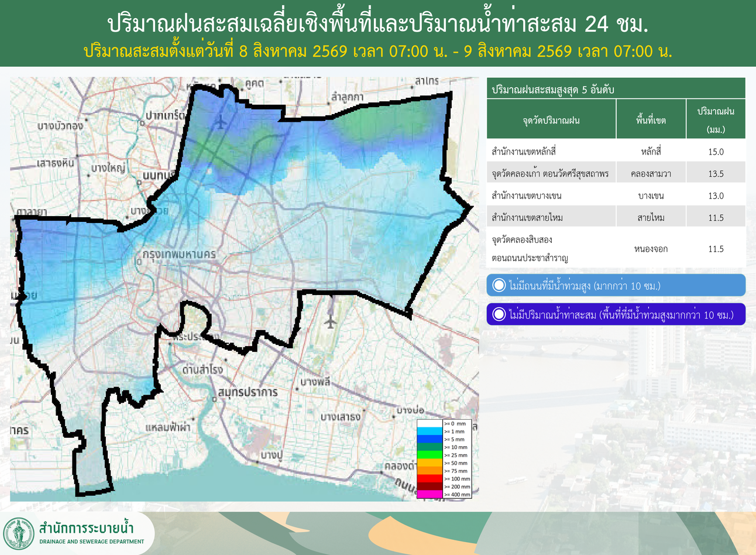Image resolution: width=756 pixels, height=555 pixels.
Task: Select the '>= 200 mm' dark red legend swatch
Action: click(x=429, y=487)
